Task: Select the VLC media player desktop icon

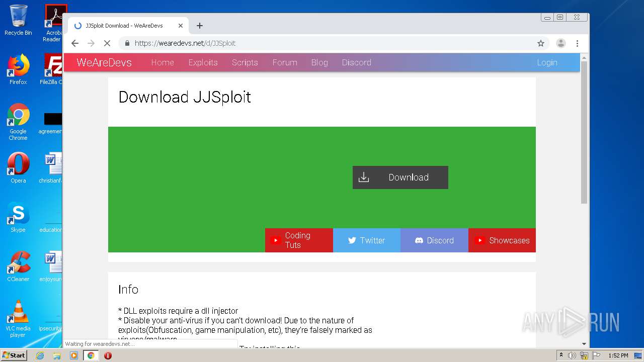Action: coord(18,319)
